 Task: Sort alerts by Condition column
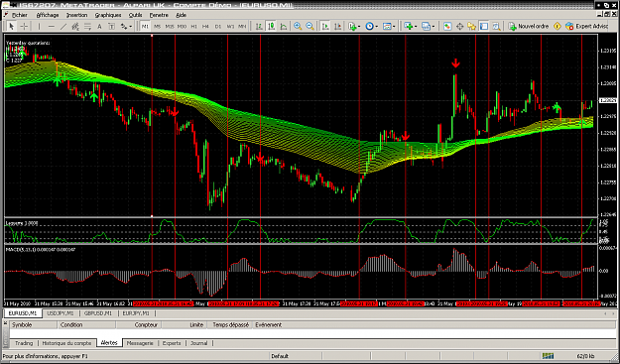(x=86, y=325)
